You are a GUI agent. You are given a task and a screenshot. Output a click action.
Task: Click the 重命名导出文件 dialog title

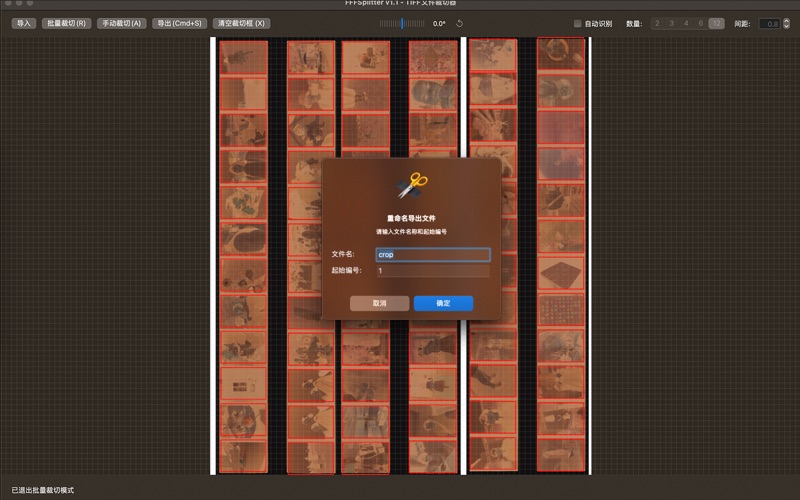point(411,218)
